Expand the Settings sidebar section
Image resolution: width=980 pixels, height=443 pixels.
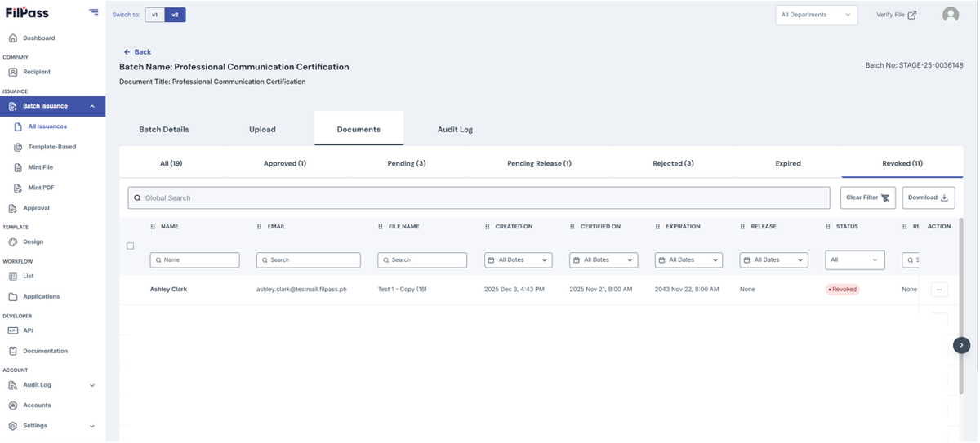click(92, 426)
